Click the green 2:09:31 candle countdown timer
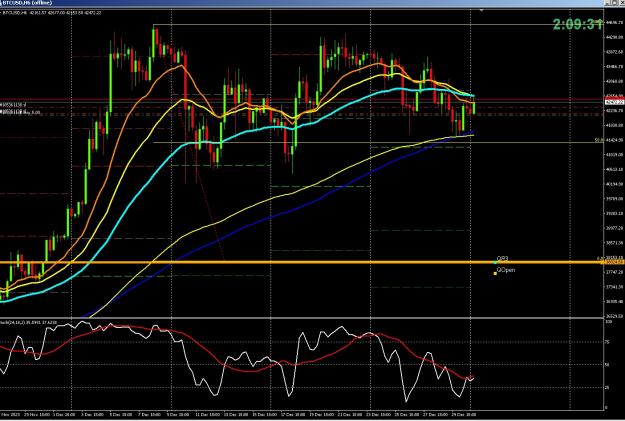This screenshot has height=421, width=625. pos(577,25)
